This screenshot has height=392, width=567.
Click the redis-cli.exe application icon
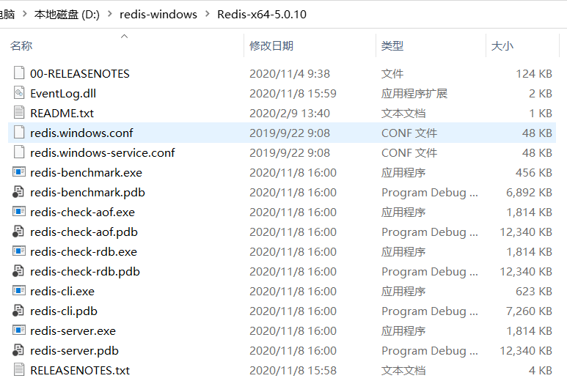click(19, 290)
